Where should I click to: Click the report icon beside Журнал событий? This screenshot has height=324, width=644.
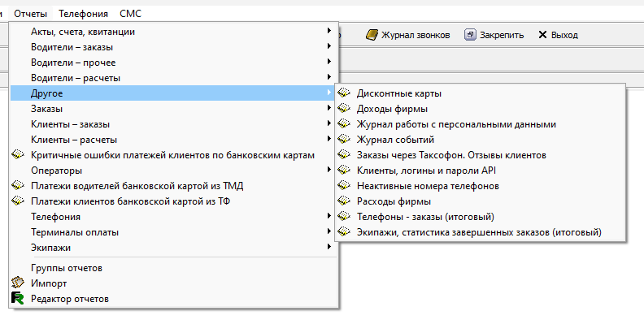[x=344, y=140]
